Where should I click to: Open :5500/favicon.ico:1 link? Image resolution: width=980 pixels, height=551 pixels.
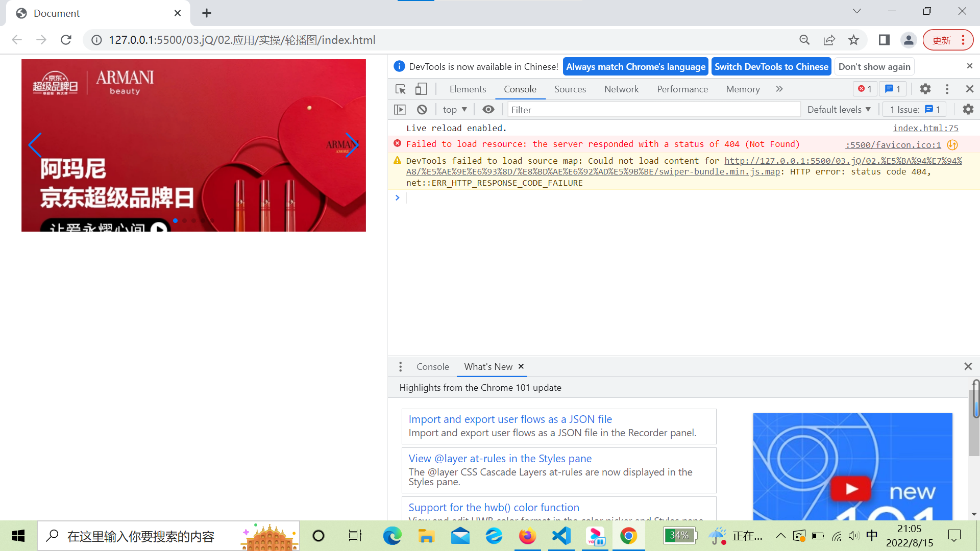[893, 145]
